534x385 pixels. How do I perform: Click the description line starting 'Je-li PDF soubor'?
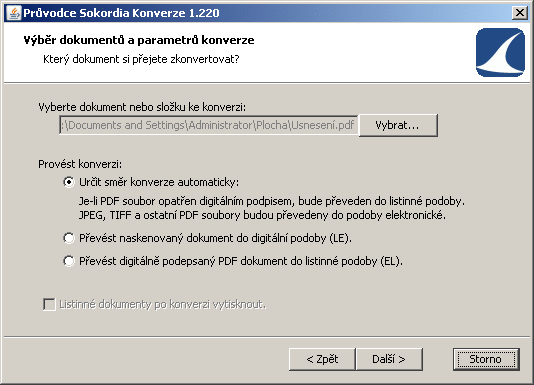click(x=272, y=201)
